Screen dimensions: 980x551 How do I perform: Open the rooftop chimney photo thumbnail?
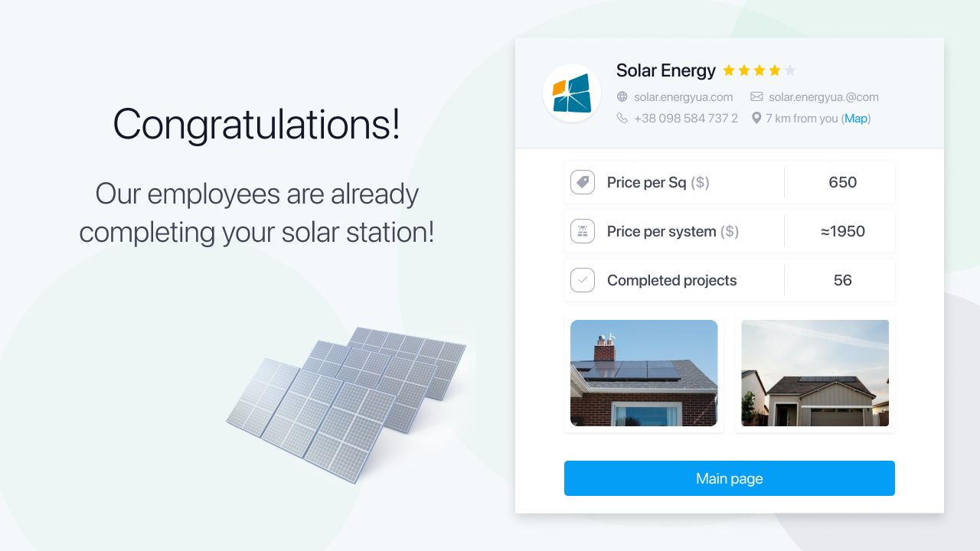pyautogui.click(x=644, y=373)
